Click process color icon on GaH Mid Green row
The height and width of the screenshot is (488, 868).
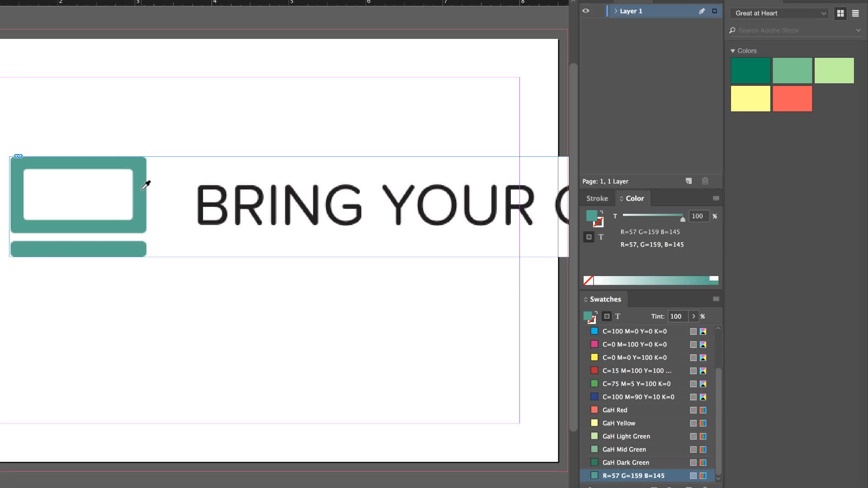[x=693, y=449]
